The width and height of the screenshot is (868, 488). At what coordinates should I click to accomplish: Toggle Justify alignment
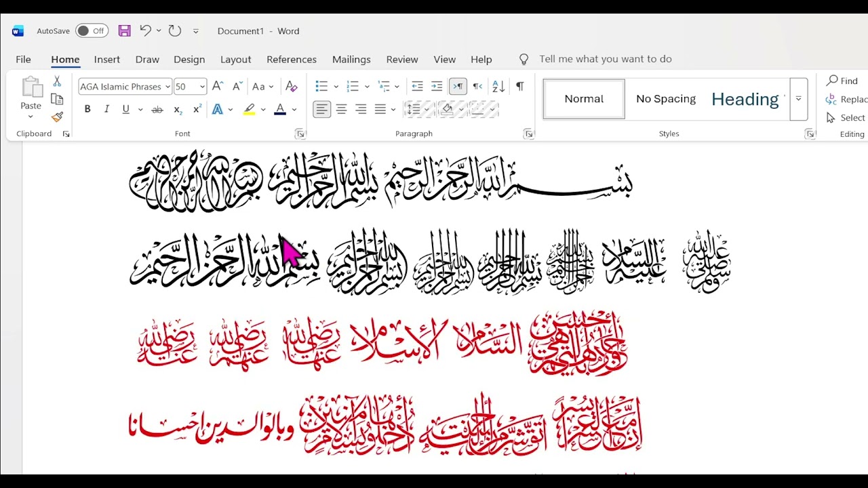click(380, 109)
